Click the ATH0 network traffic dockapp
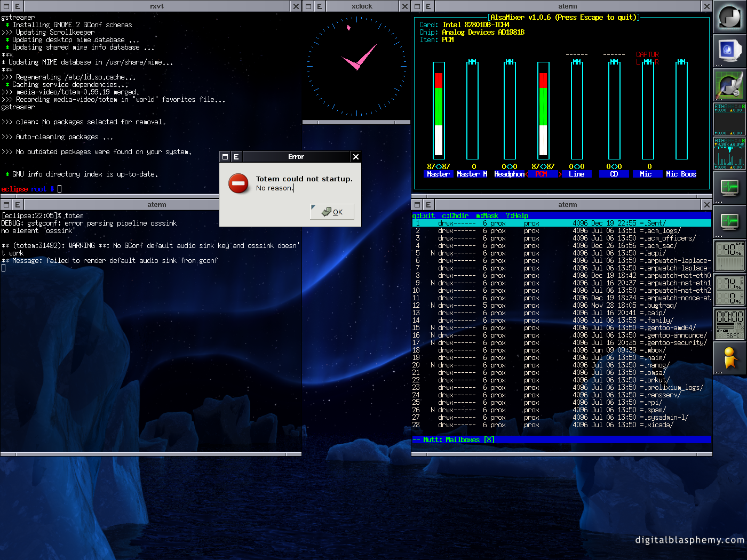This screenshot has width=747, height=560. coord(729,154)
